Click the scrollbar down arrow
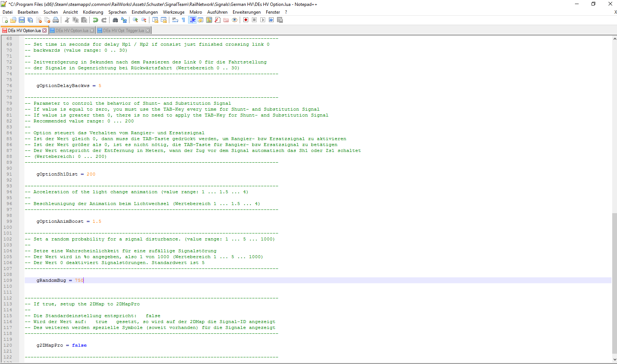The image size is (617, 364). pyautogui.click(x=614, y=359)
